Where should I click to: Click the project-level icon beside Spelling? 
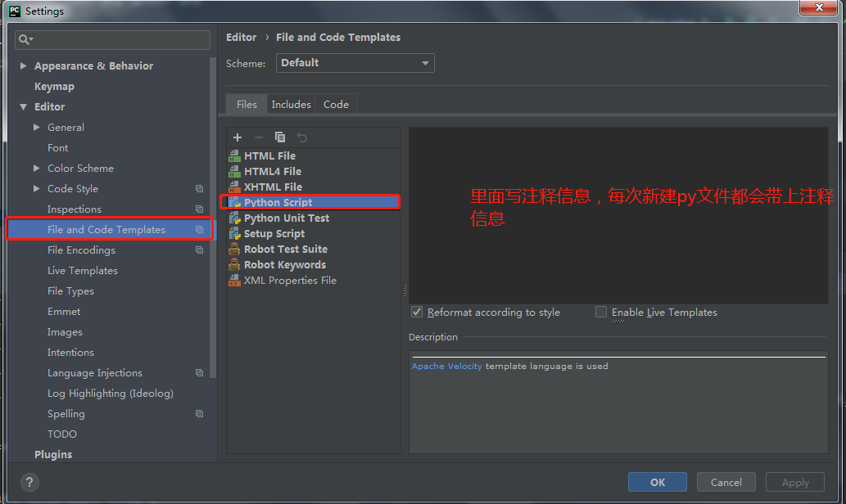[199, 414]
